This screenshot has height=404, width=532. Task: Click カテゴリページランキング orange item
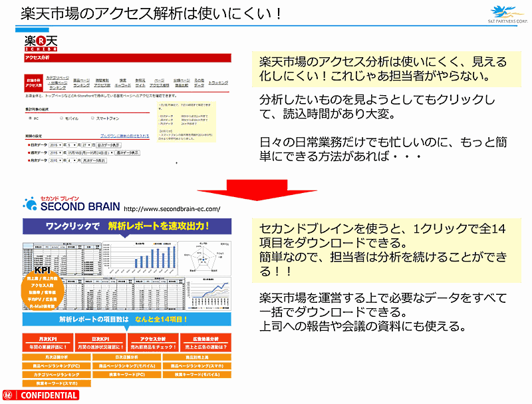click(57, 375)
